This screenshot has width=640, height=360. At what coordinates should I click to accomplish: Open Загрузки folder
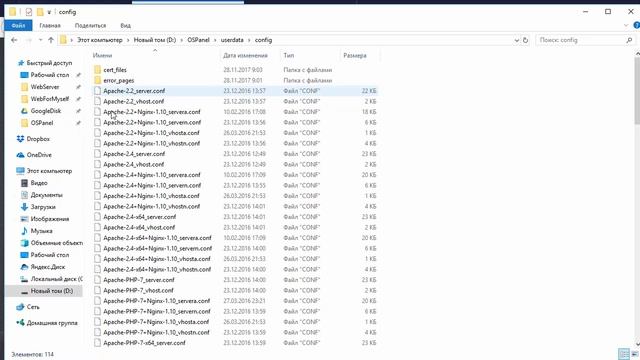pyautogui.click(x=43, y=207)
